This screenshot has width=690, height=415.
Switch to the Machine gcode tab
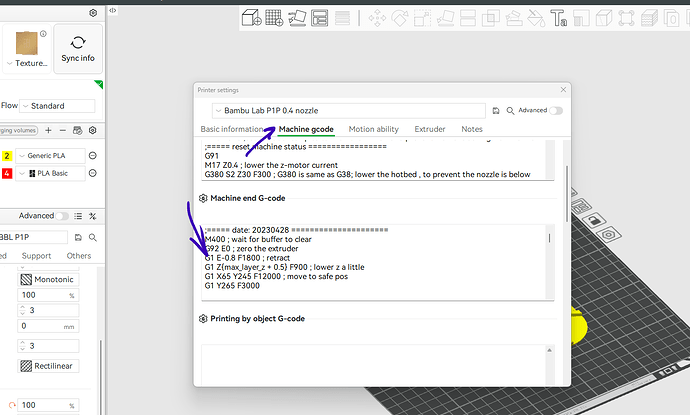tap(306, 129)
